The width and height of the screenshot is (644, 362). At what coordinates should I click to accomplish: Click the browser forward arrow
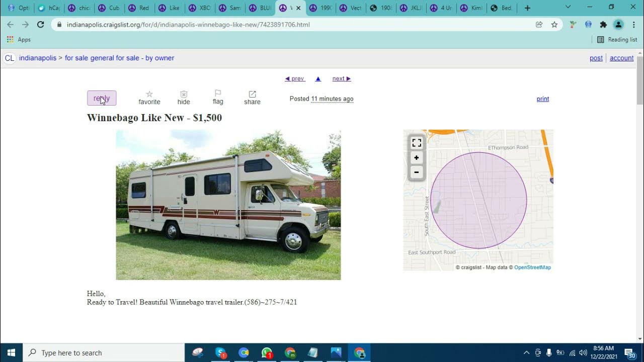point(25,24)
